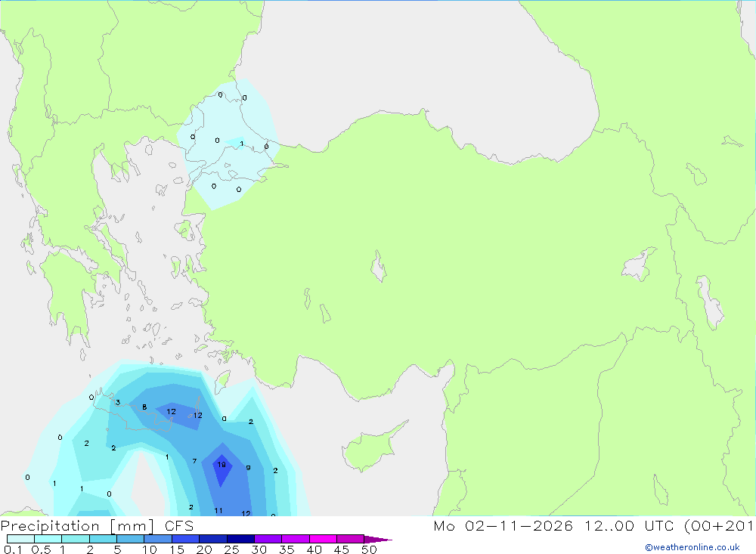
Task: Click the darkest blue precipitation core at 19
Action: click(222, 470)
